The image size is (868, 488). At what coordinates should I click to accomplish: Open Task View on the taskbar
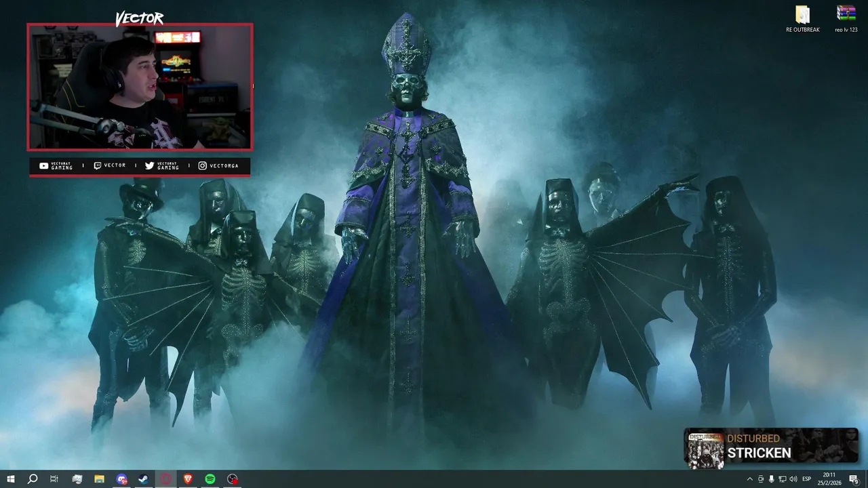[x=54, y=479]
